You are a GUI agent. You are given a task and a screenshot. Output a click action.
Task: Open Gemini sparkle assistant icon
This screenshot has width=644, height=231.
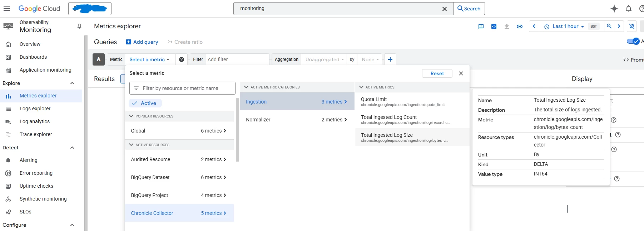click(x=614, y=9)
